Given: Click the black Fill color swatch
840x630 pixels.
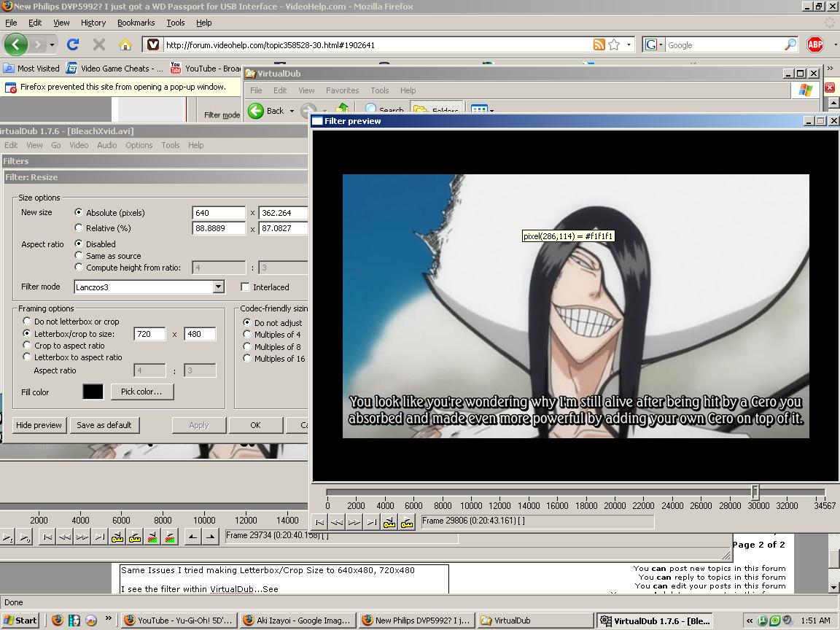Looking at the screenshot, I should point(93,392).
